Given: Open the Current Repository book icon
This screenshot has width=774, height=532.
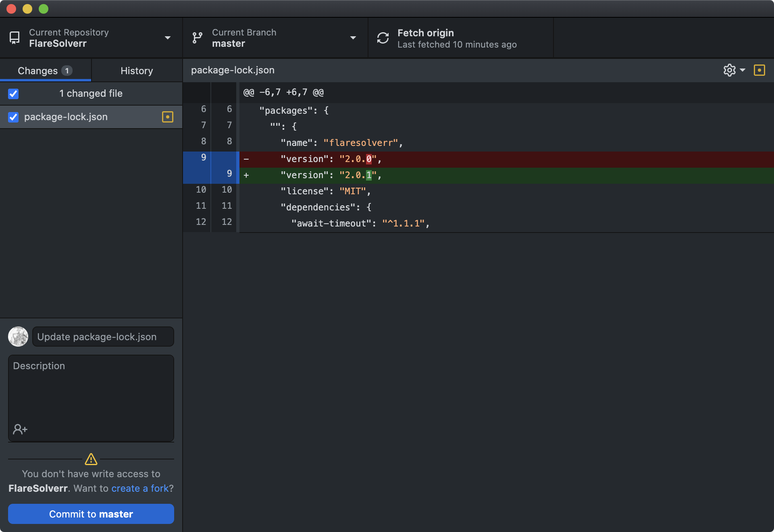Looking at the screenshot, I should coord(15,37).
